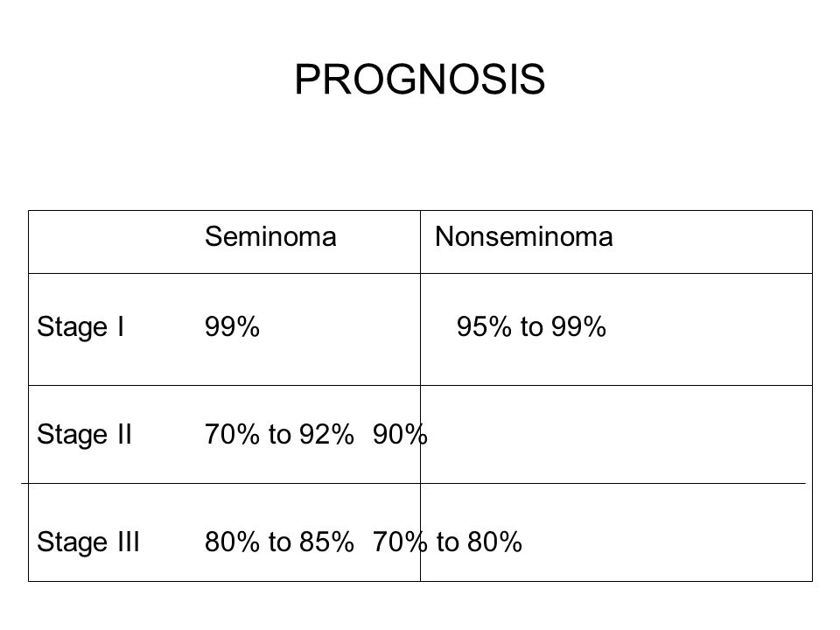840x630 pixels.
Task: Click the Seminoma column header
Action: click(270, 236)
